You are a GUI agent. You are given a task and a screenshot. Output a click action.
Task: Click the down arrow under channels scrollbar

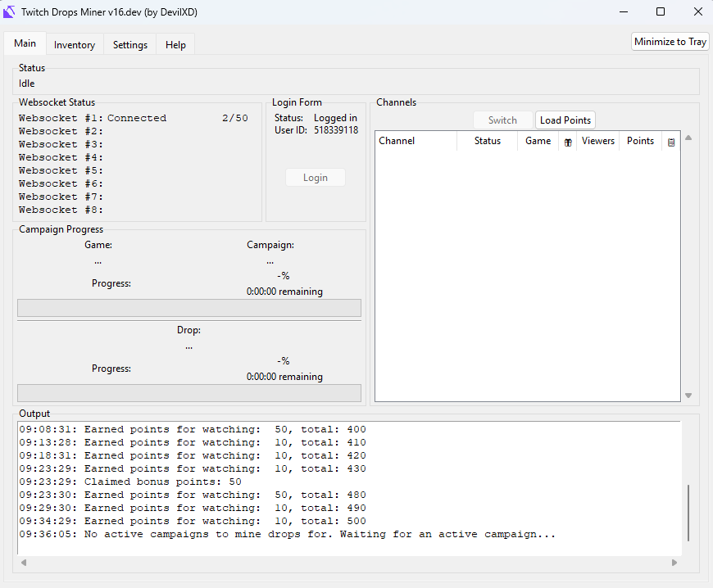(688, 394)
